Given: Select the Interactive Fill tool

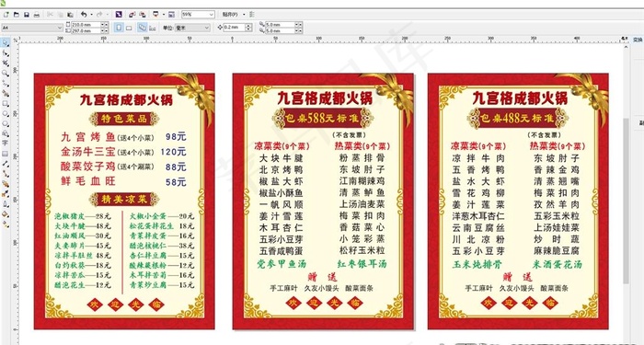Looking at the screenshot, I should click(6, 214).
